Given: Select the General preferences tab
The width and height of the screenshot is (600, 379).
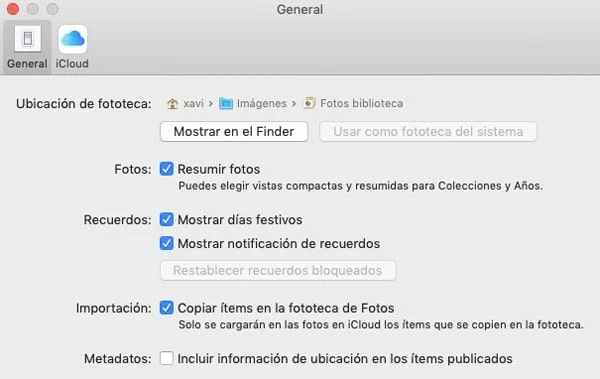Looking at the screenshot, I should 27,47.
